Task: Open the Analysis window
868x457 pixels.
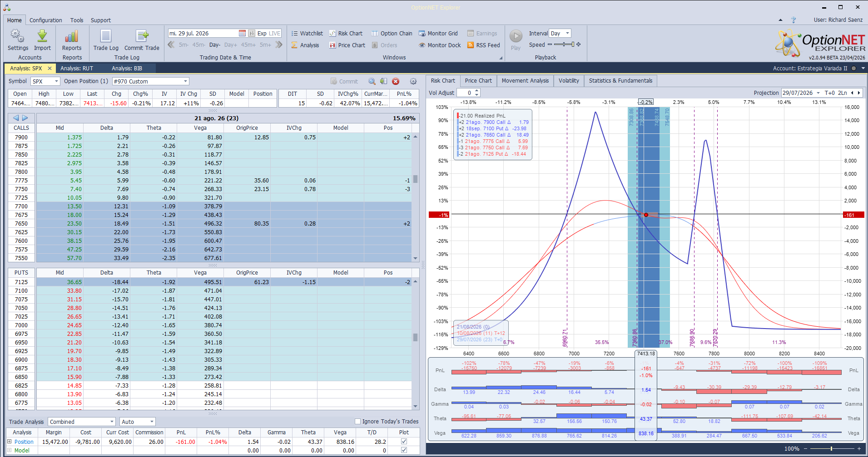Action: [305, 45]
